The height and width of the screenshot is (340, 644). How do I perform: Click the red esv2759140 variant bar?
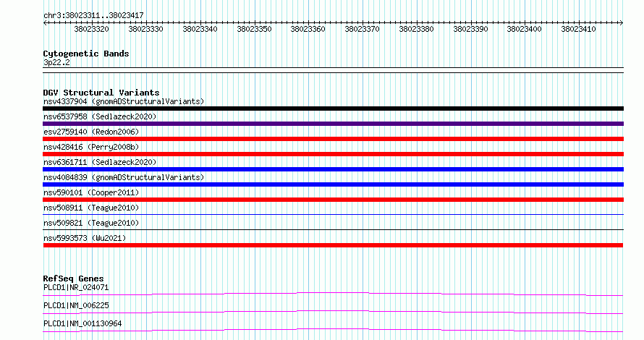[x=333, y=139]
